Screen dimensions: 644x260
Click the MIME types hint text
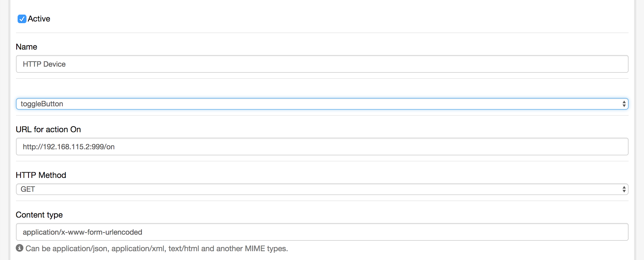[156, 248]
